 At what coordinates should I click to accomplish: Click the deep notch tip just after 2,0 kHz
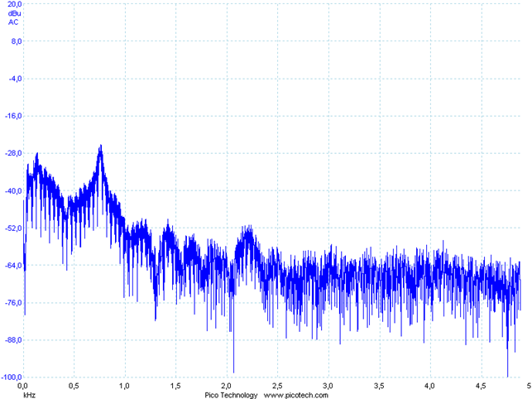(x=233, y=372)
